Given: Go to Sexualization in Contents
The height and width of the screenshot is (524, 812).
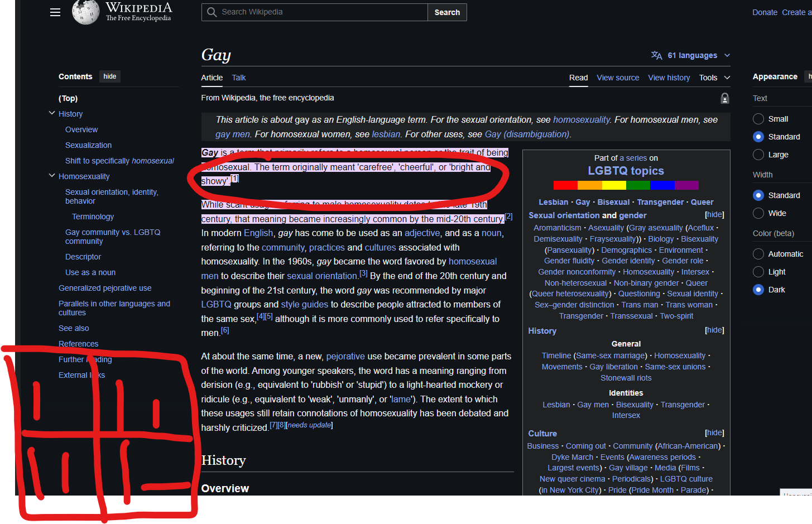Looking at the screenshot, I should click(88, 145).
